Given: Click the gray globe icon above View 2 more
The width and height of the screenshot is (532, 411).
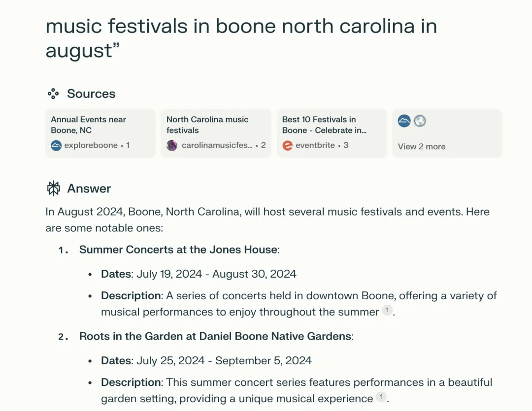Looking at the screenshot, I should [420, 121].
